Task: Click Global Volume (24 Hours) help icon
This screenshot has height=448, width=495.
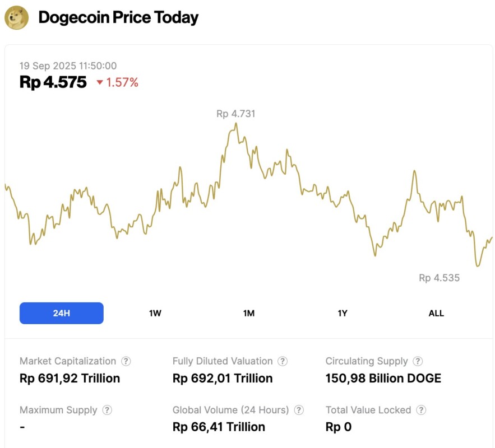Action: 299,410
